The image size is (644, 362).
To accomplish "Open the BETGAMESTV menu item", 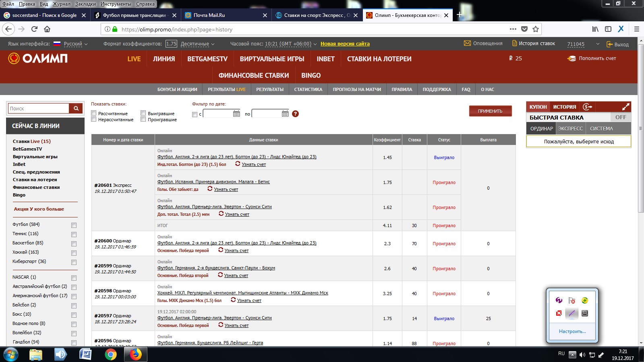I will [x=207, y=59].
